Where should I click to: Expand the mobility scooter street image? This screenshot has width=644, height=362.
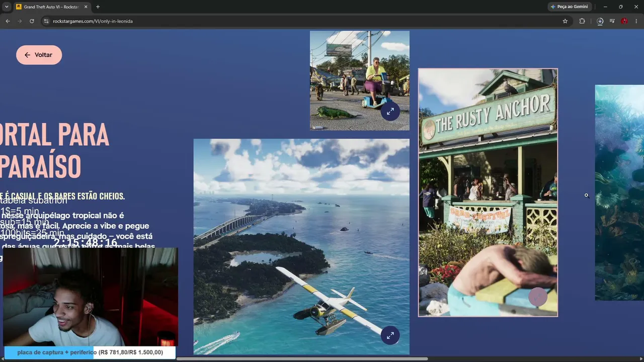390,111
